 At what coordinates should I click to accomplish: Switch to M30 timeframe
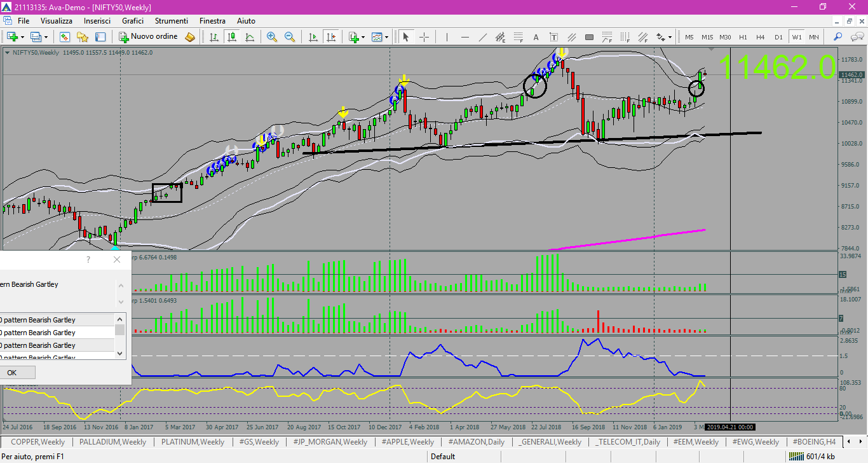(x=725, y=37)
